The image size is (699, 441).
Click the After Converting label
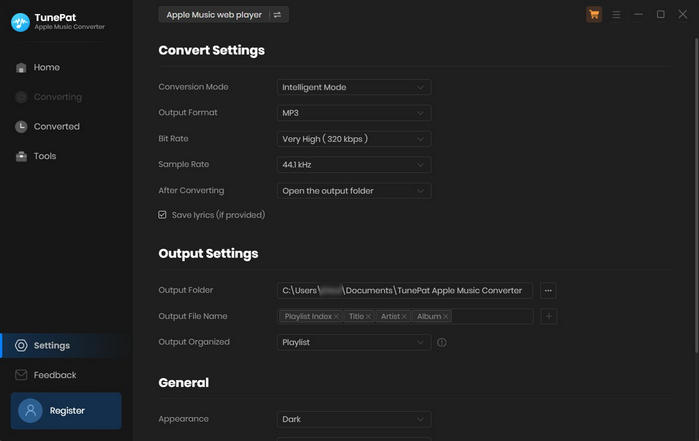(191, 190)
